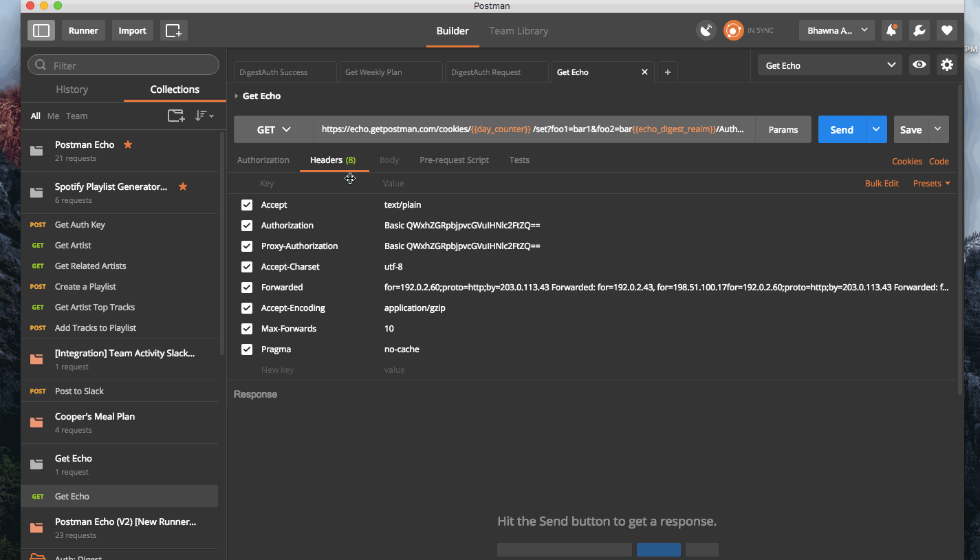The width and height of the screenshot is (980, 560).
Task: Open new window icon button
Action: click(x=173, y=30)
